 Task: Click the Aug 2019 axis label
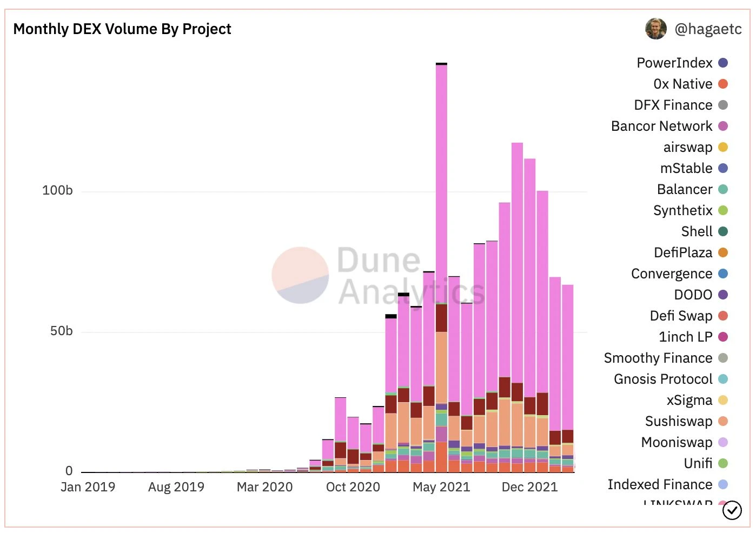[x=176, y=487]
